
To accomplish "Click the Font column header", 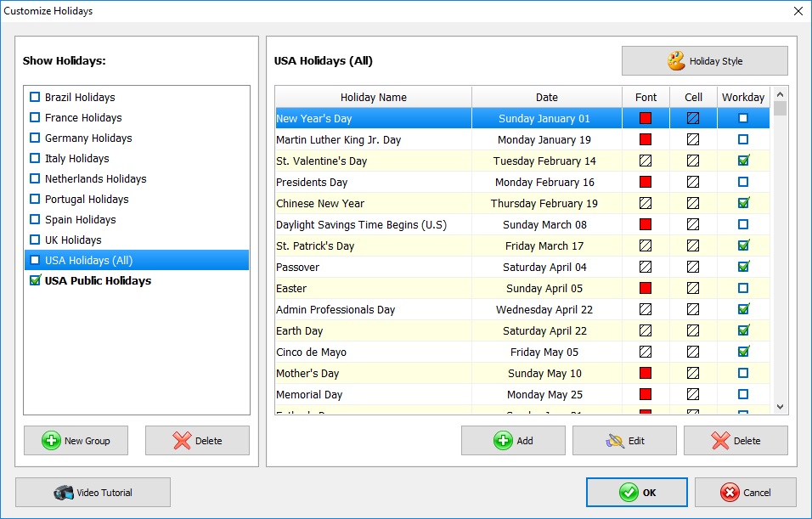I will (646, 97).
